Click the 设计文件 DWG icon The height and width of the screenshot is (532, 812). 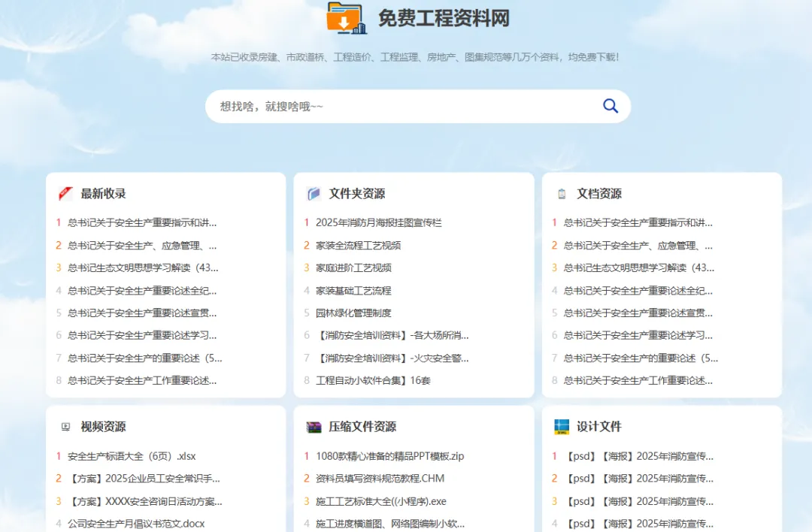click(x=562, y=427)
